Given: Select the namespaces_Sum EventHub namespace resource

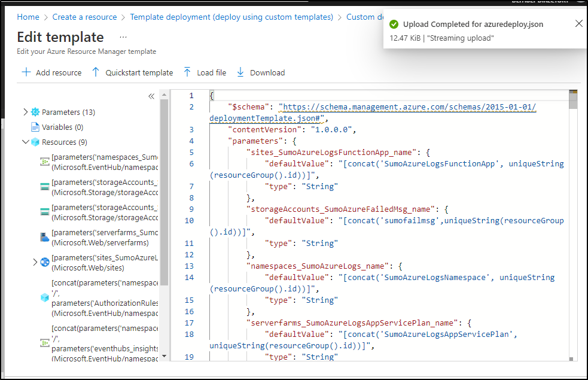Looking at the screenshot, I should [x=105, y=162].
